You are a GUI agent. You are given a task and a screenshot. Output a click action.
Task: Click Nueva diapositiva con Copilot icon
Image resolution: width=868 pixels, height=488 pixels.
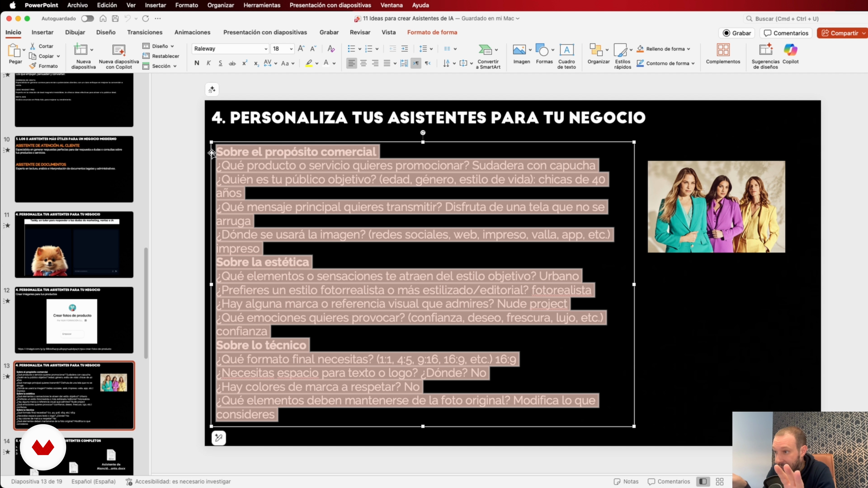[x=119, y=50]
